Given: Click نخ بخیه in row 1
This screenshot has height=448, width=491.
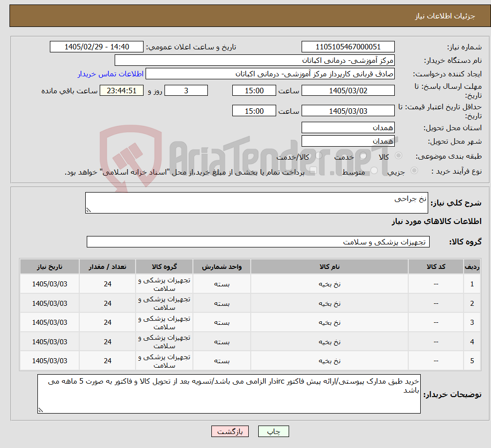Looking at the screenshot, I should [x=329, y=284].
